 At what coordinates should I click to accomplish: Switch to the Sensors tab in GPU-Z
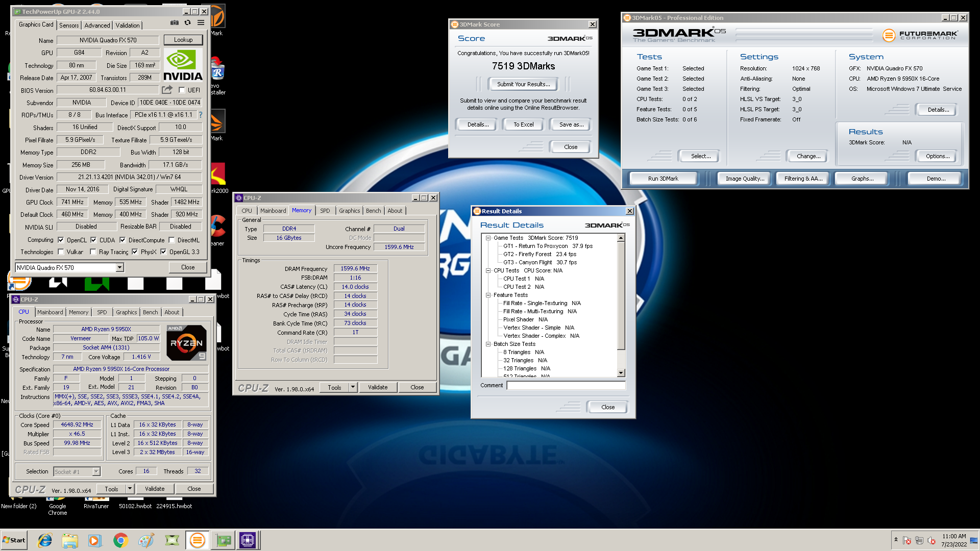69,25
